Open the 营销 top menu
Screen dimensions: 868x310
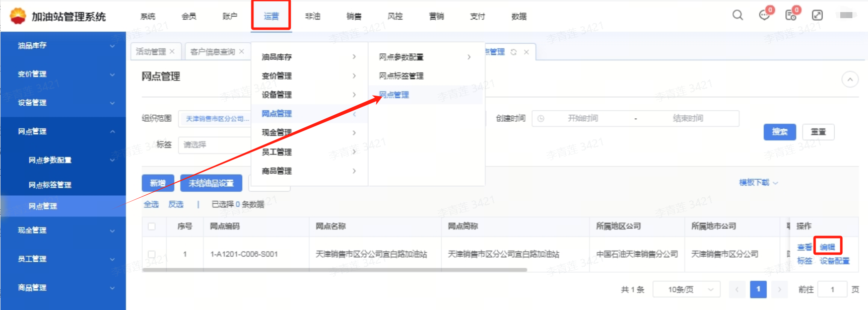click(x=436, y=16)
